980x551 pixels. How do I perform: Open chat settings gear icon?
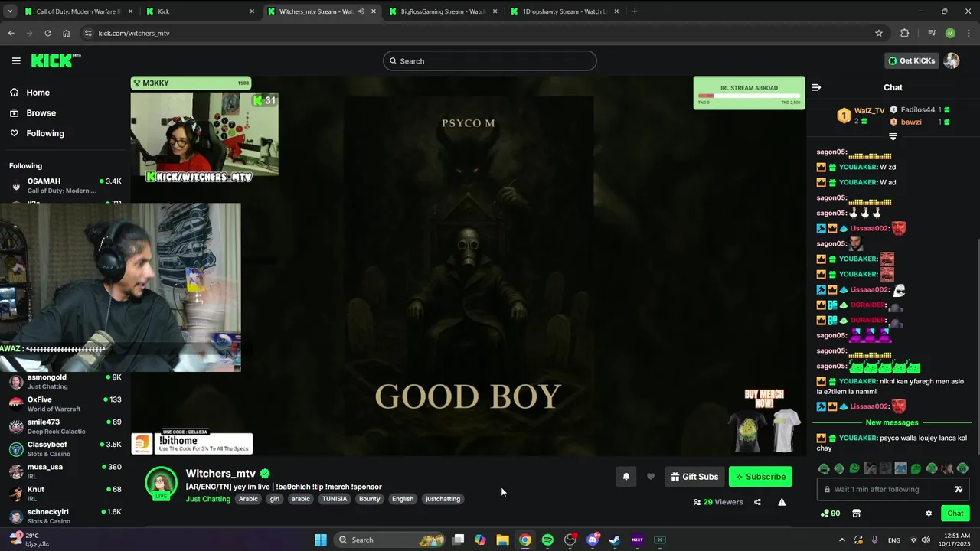pyautogui.click(x=929, y=514)
